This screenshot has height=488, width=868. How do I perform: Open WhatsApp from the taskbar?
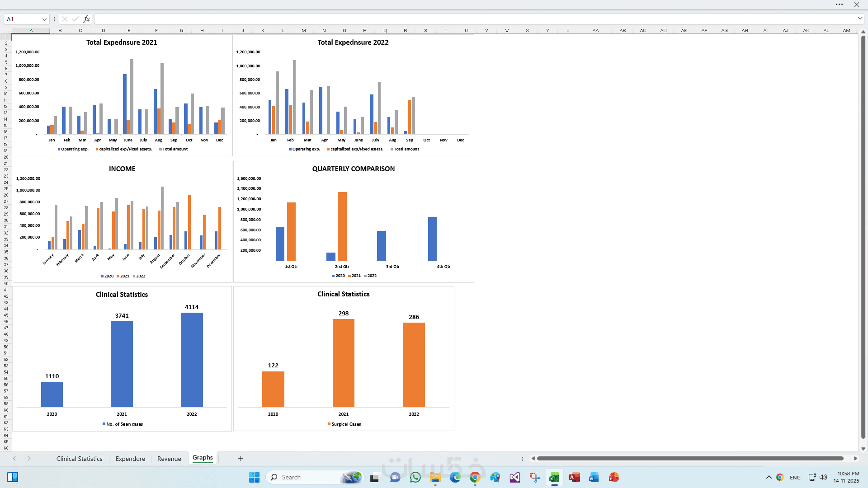pos(415,477)
